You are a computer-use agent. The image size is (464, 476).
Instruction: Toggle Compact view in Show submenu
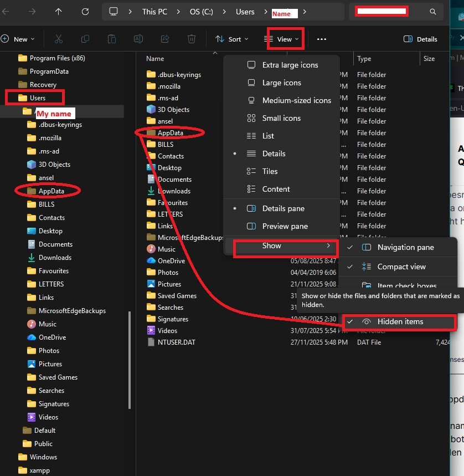(x=401, y=267)
